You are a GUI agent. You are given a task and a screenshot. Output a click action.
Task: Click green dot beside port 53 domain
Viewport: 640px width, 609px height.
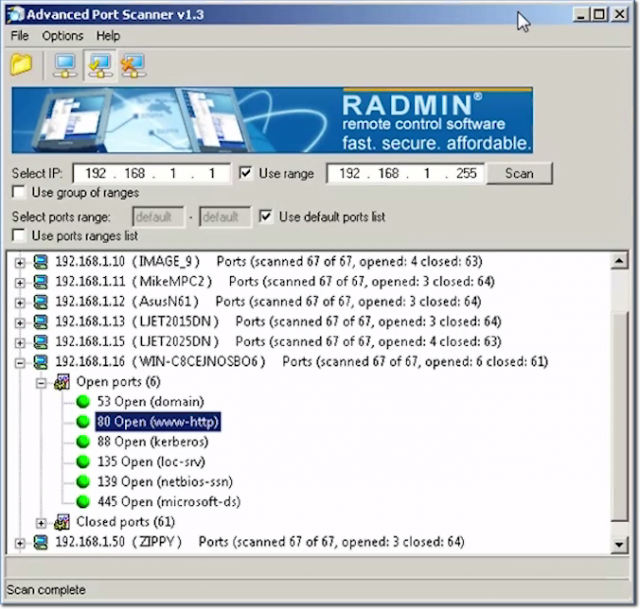point(83,402)
